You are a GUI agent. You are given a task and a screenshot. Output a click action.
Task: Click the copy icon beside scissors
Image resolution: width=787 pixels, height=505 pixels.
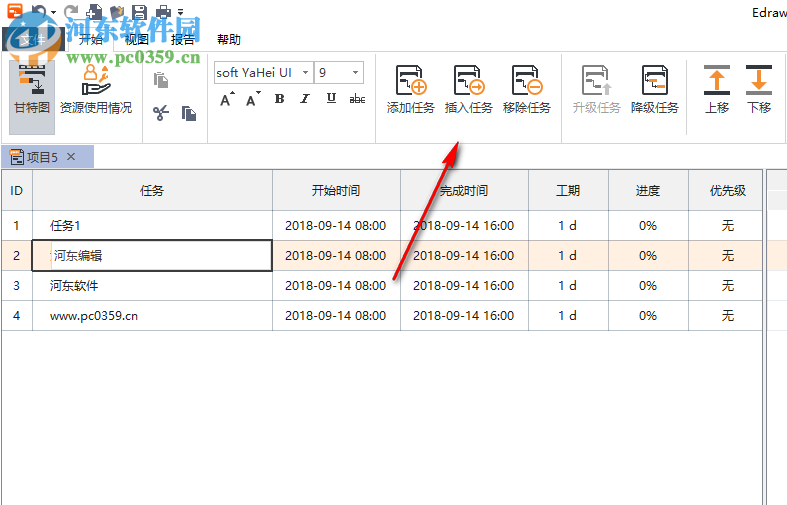189,113
